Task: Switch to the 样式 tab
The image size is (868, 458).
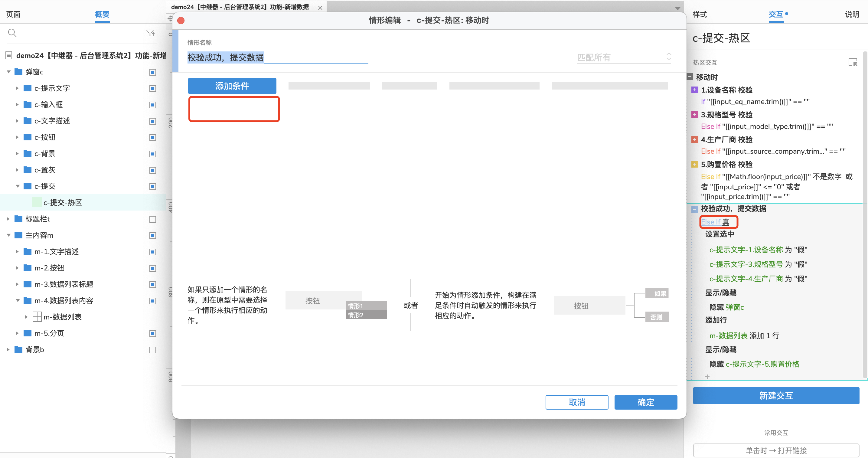Action: [700, 14]
